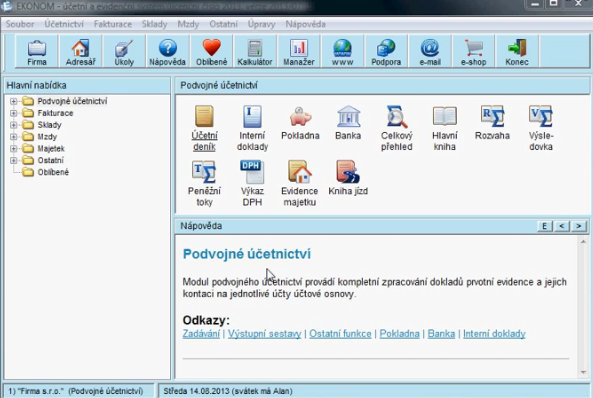Click the EKONOM application title bar icon

coord(6,6)
